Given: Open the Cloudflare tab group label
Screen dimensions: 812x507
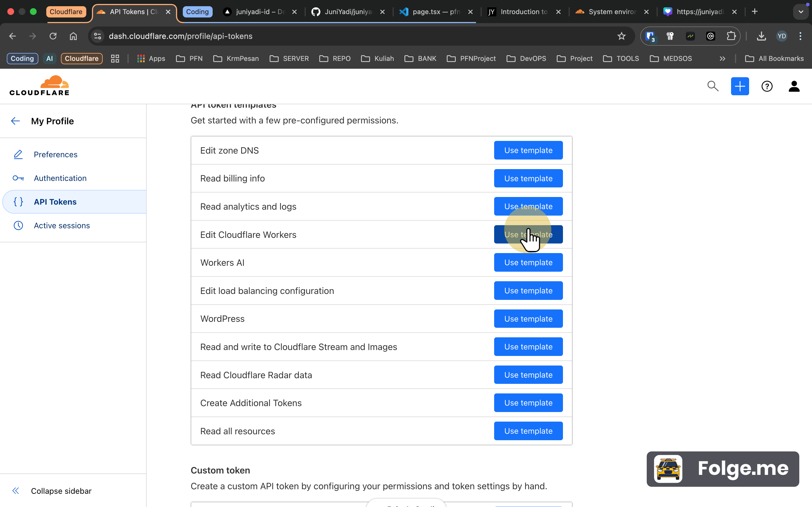Looking at the screenshot, I should tap(66, 12).
